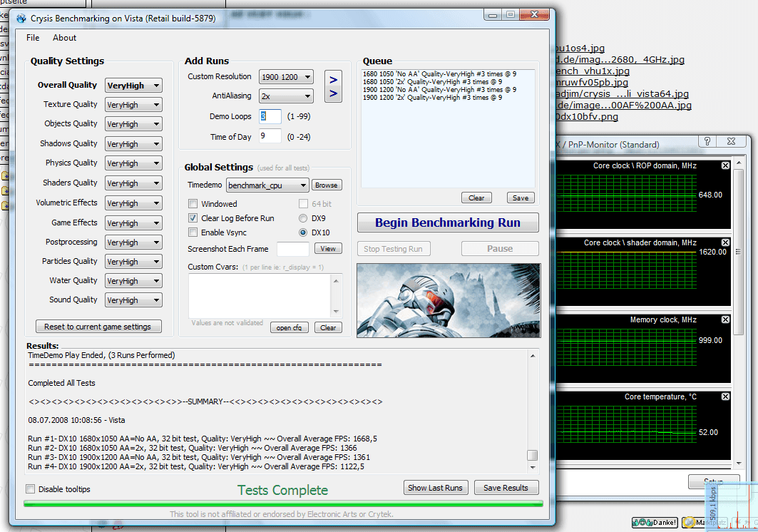Viewport: 758px width, 532px height.
Task: Expand Postprocessing dropdown
Action: click(133, 242)
